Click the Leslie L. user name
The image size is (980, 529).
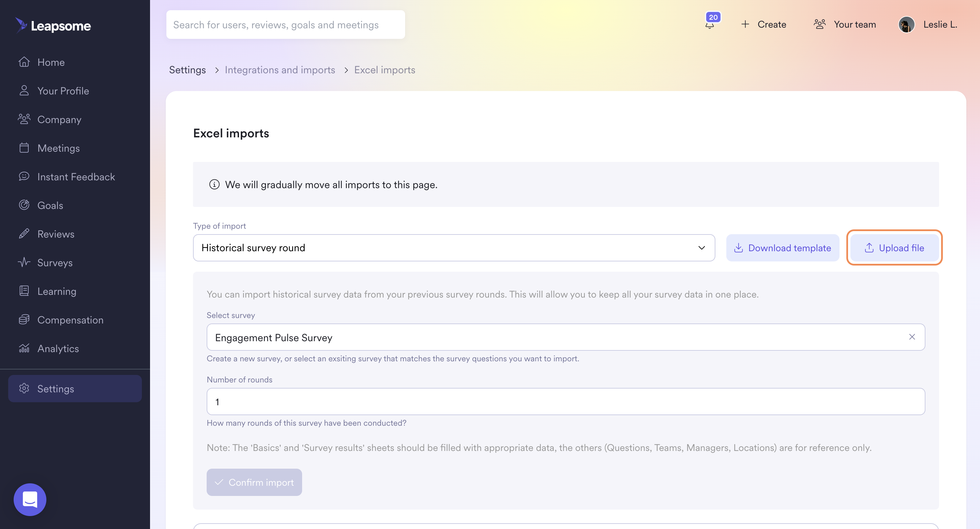[x=940, y=24]
